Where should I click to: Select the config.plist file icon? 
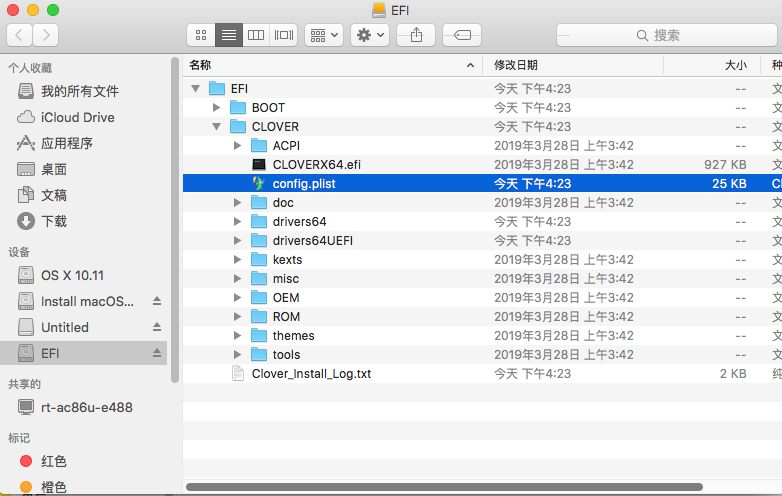click(x=259, y=183)
